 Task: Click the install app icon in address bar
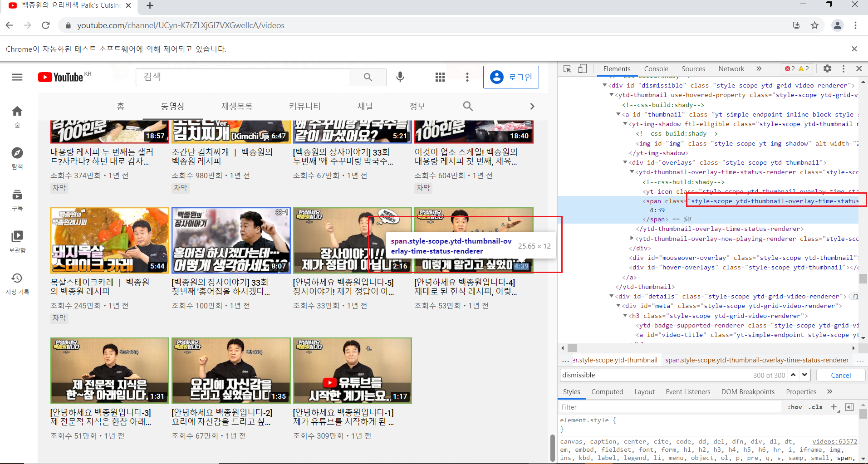(x=796, y=25)
